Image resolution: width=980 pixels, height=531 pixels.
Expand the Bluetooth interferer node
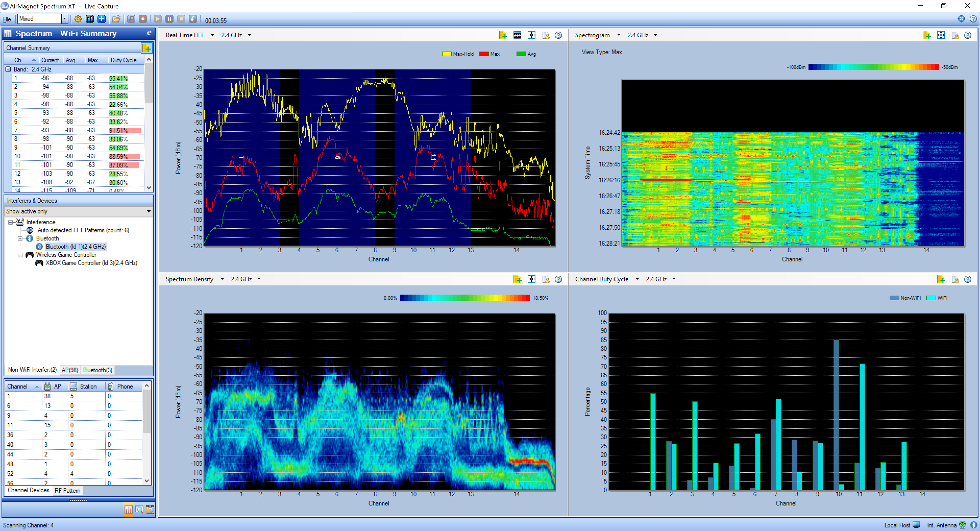point(20,239)
